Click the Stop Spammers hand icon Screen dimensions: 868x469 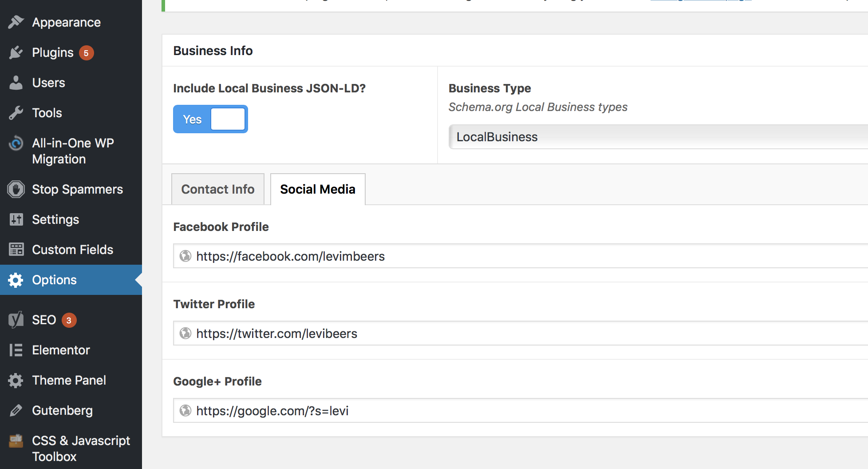pos(16,189)
